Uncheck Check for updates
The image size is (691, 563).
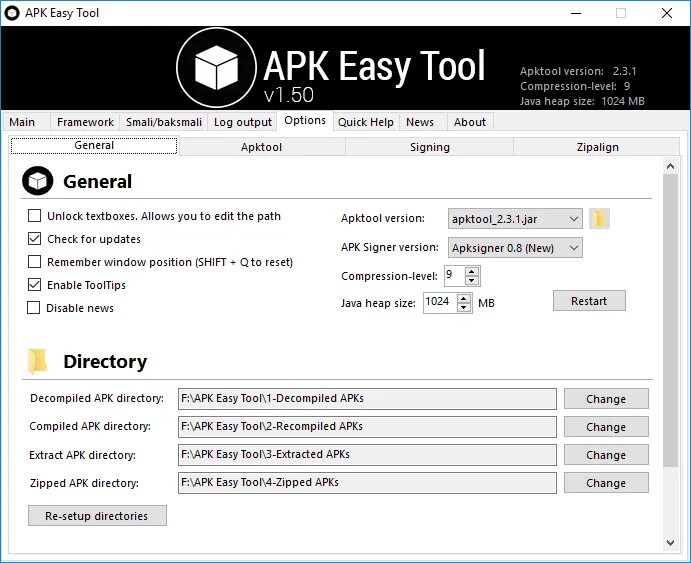[x=34, y=239]
